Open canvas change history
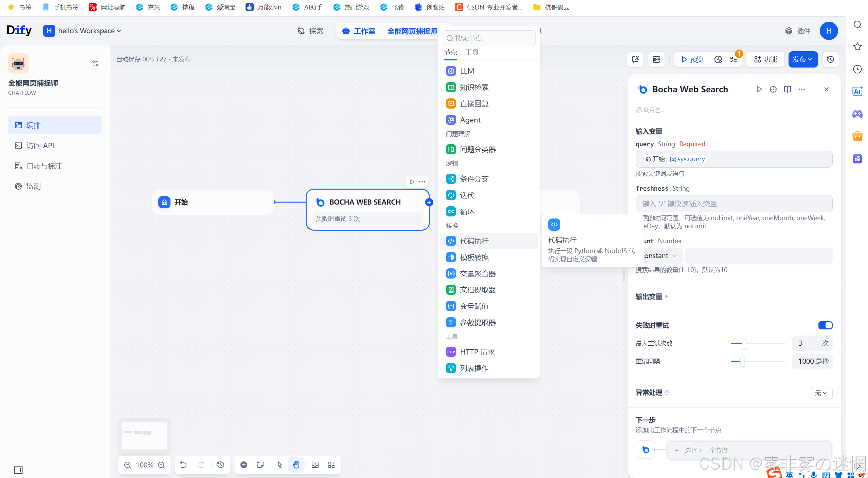 [x=221, y=465]
